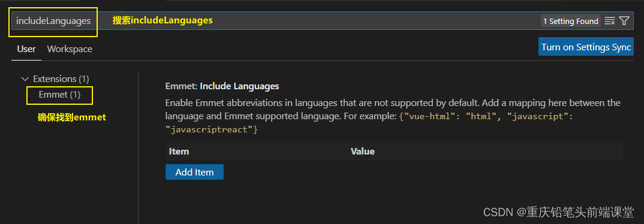Select the Extensions (1) tree label
The width and height of the screenshot is (644, 224).
coord(61,79)
